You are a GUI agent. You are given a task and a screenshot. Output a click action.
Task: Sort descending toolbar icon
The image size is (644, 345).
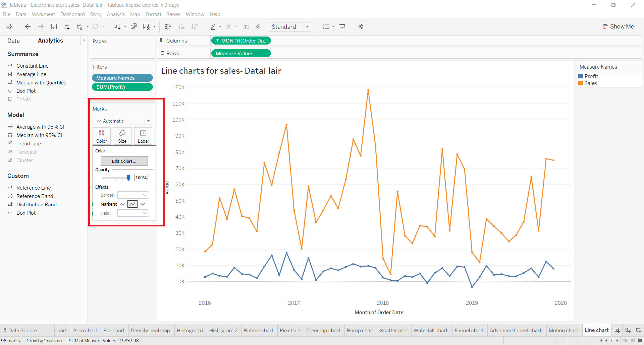[x=194, y=26]
